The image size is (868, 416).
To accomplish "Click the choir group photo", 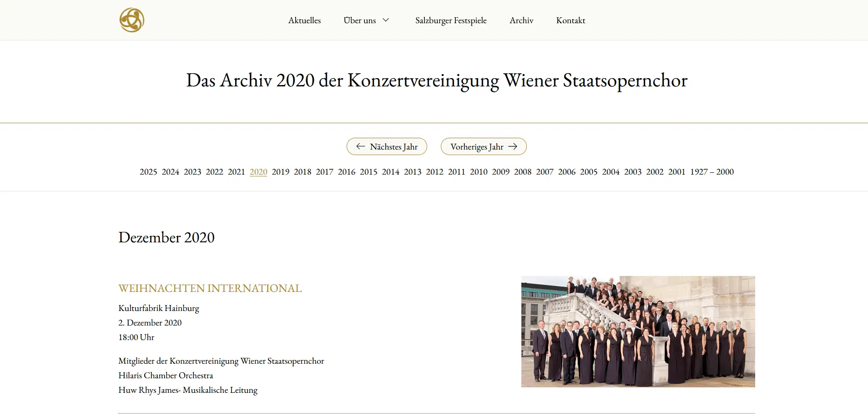I will coord(637,331).
